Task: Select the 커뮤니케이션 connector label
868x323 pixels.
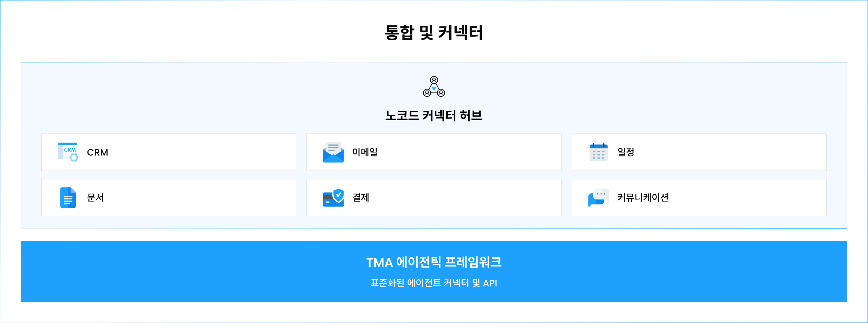Action: point(643,197)
